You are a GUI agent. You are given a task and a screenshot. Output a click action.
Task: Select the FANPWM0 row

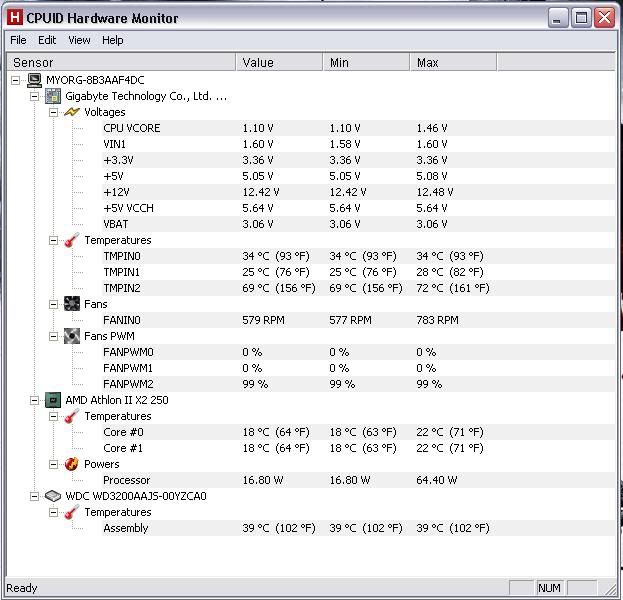358,352
